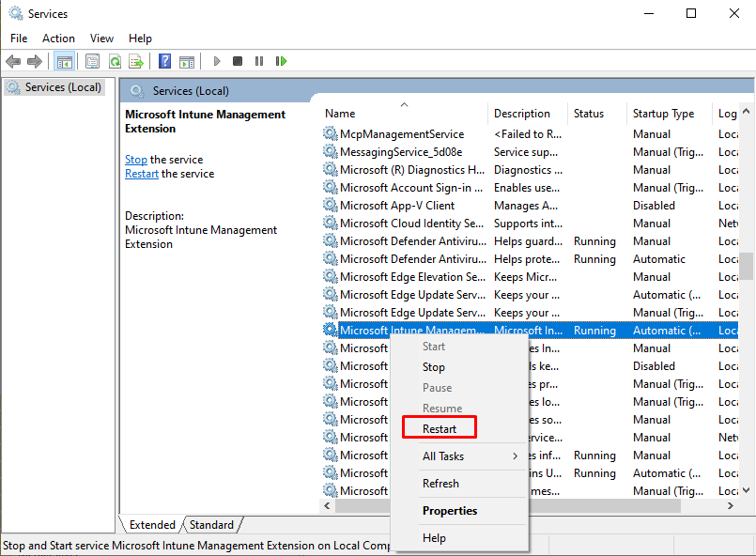Click 'Helps prote...' description cell
Viewport: 756px width, 556px height.
click(x=527, y=258)
